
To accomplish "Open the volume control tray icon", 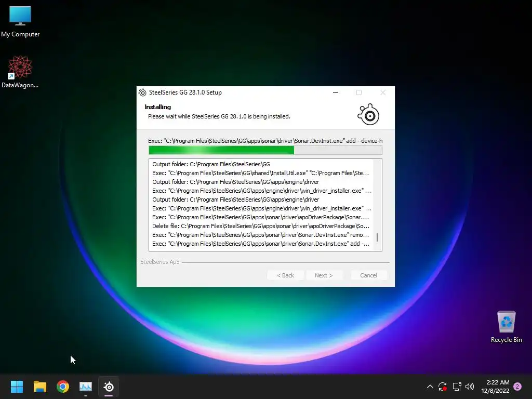I will [470, 387].
